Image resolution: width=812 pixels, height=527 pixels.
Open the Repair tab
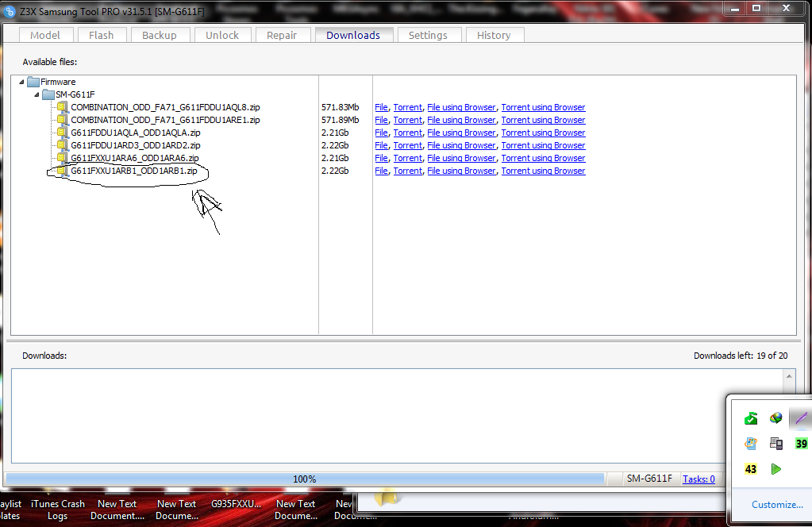click(x=282, y=35)
